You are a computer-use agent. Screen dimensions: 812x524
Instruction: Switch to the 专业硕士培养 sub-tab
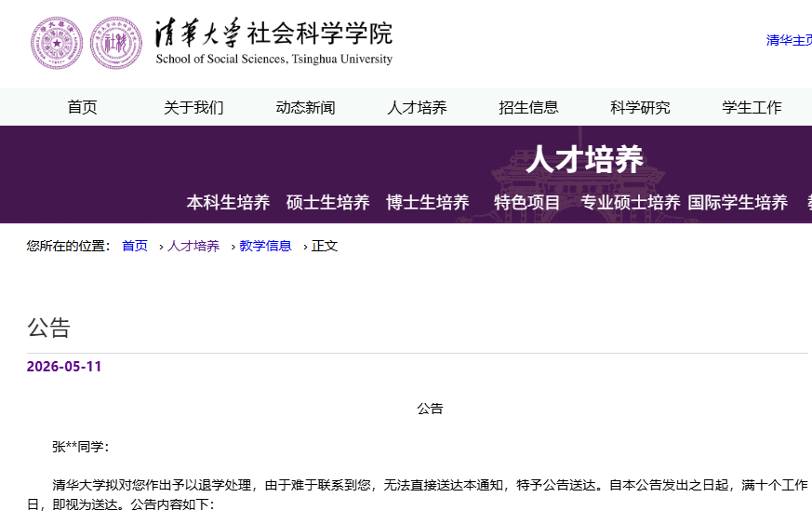pyautogui.click(x=631, y=202)
